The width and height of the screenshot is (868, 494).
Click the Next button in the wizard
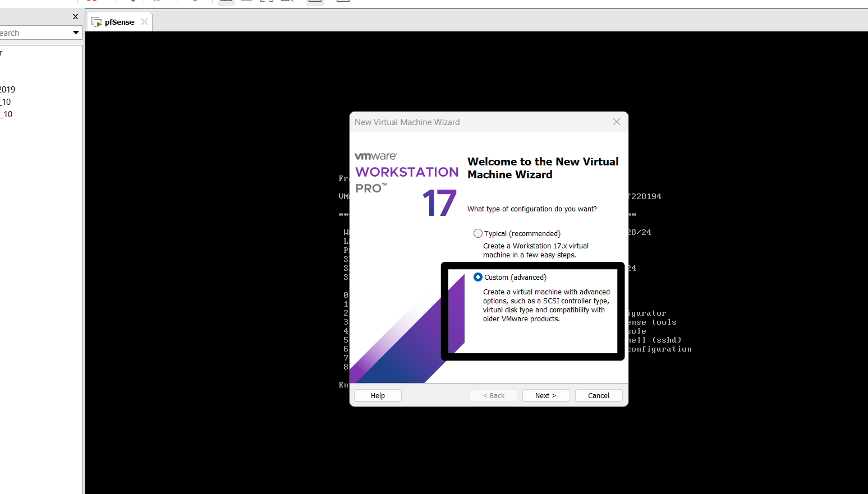[546, 395]
